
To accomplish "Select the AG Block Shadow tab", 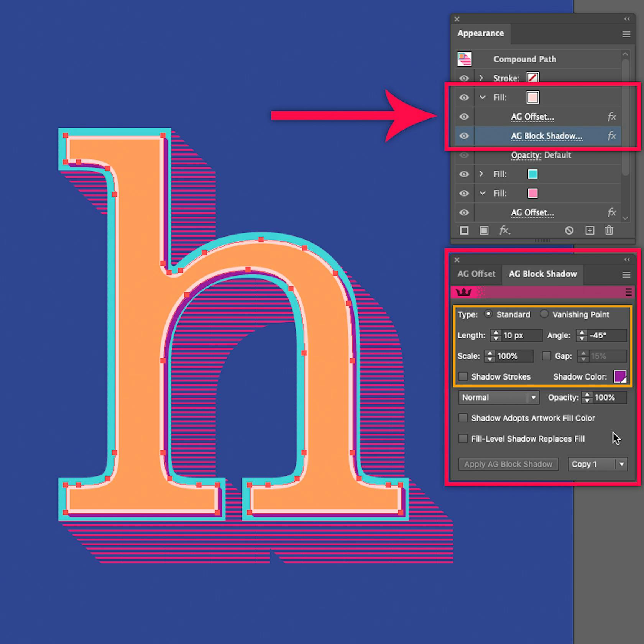I will 542,274.
